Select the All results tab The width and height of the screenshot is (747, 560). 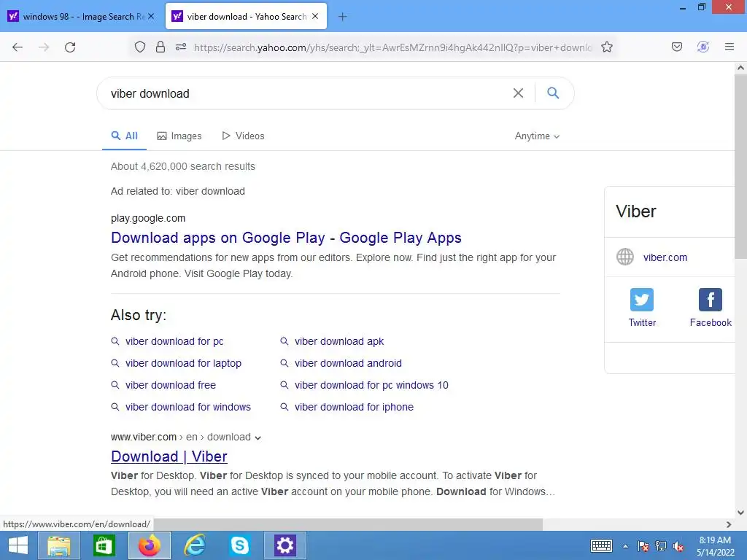coord(124,136)
